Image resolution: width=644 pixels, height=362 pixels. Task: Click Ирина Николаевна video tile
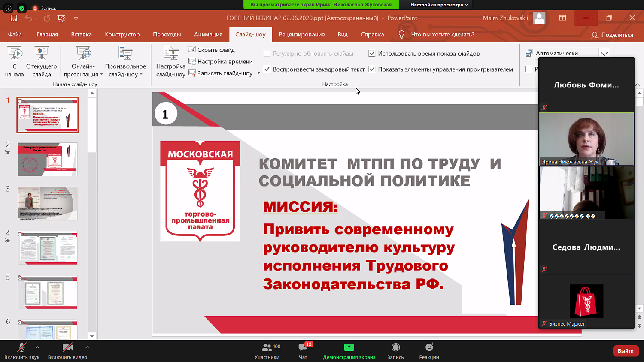[586, 139]
